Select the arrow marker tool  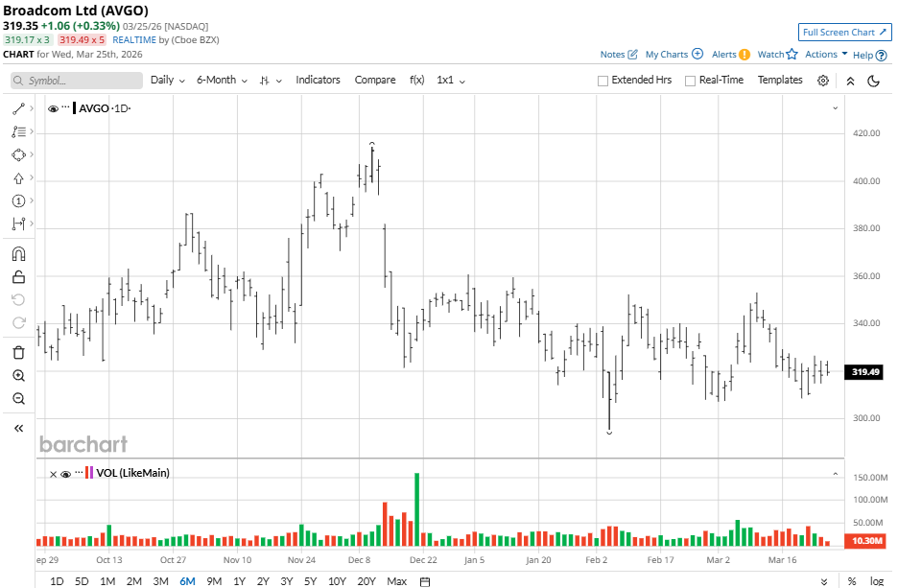click(x=18, y=178)
